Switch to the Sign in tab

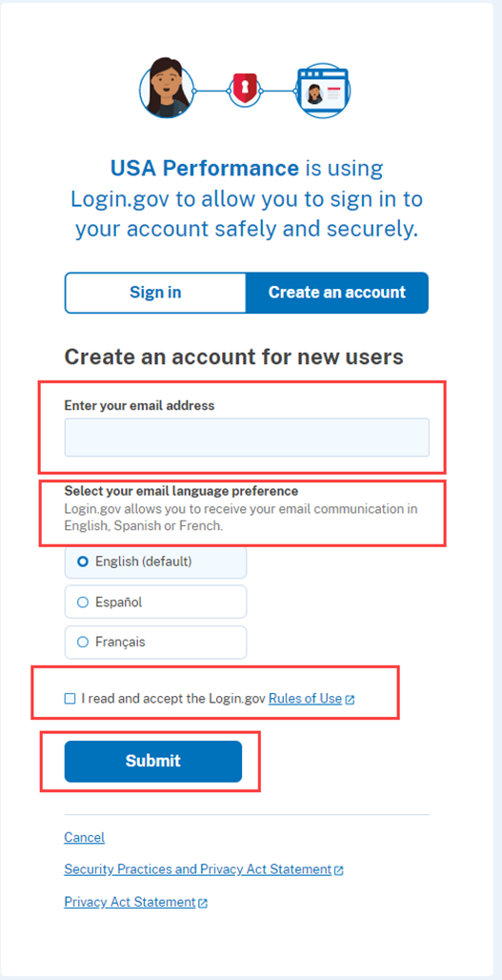pyautogui.click(x=155, y=293)
